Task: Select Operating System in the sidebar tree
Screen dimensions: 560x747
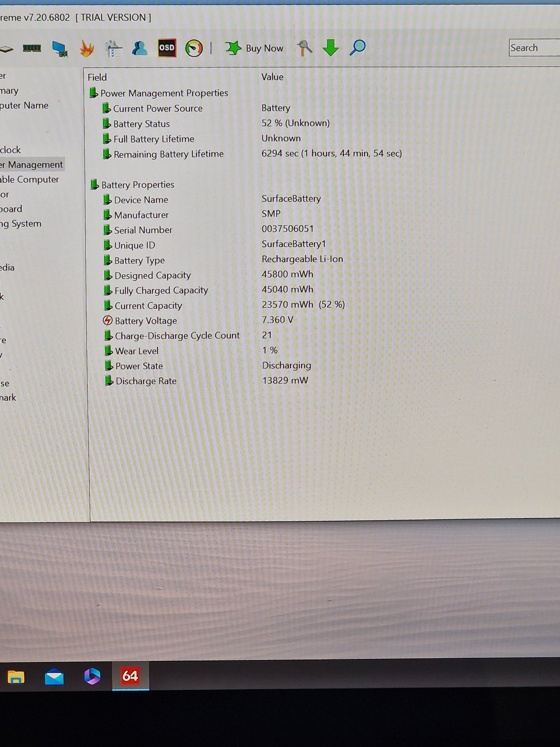Action: click(21, 224)
